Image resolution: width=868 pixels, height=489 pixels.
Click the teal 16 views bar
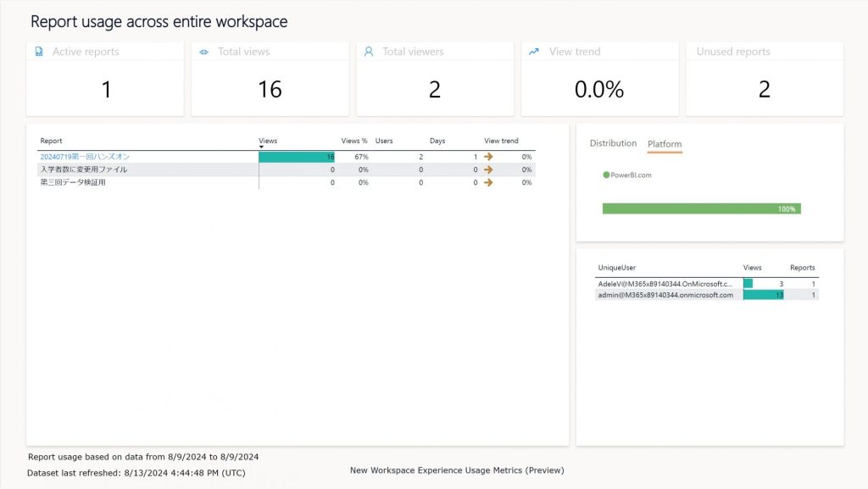[x=296, y=157]
